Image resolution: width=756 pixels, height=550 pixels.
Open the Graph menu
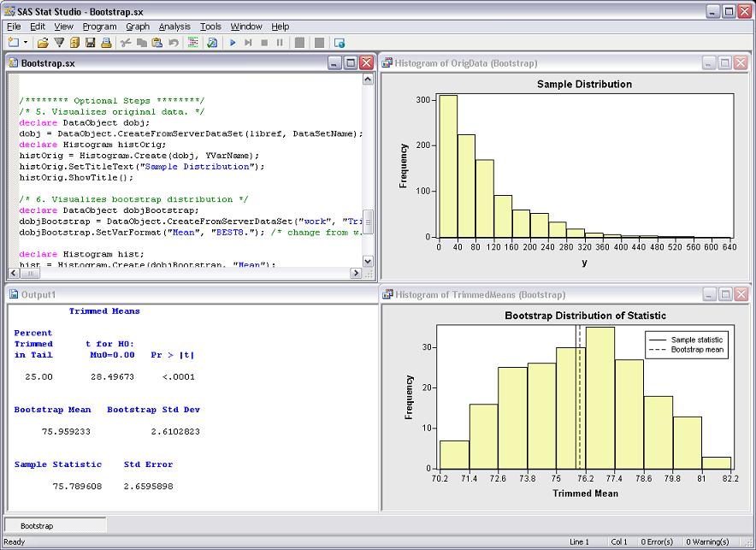[138, 27]
